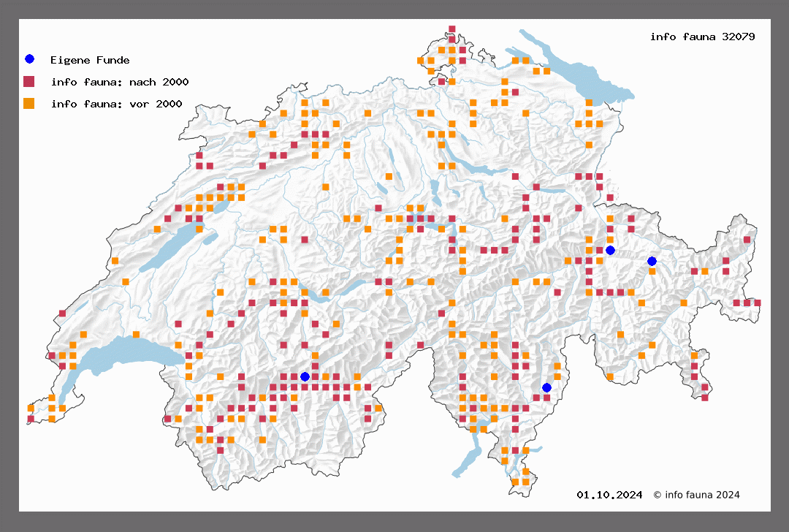Image resolution: width=789 pixels, height=532 pixels.
Task: Select the westernmost blue dot marker in the southwest
Action: pyautogui.click(x=305, y=376)
